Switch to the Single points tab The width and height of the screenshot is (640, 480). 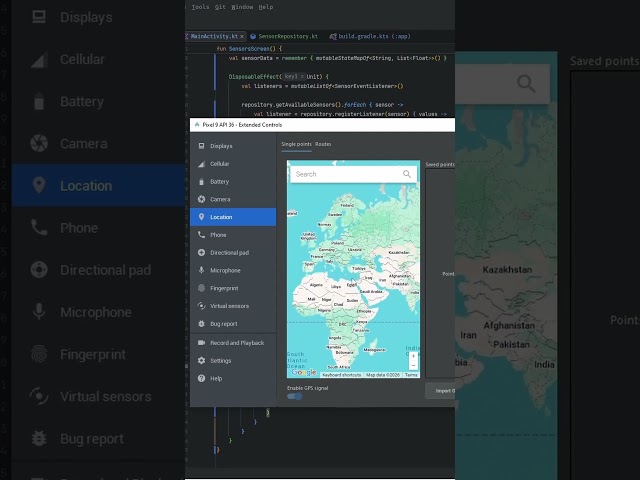tap(296, 144)
